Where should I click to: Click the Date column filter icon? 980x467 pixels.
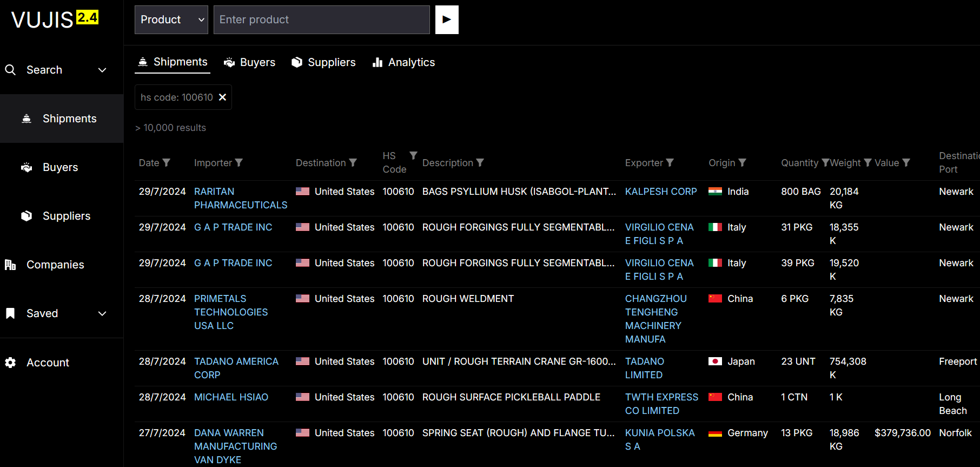167,163
